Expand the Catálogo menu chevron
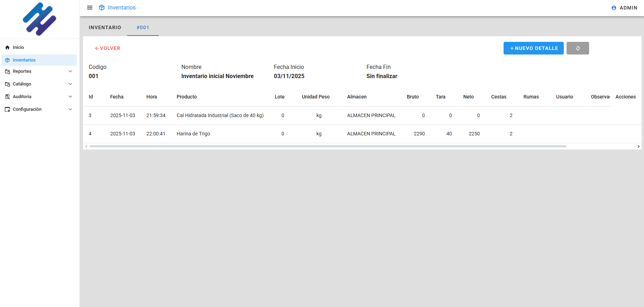This screenshot has width=644, height=307. (x=70, y=84)
